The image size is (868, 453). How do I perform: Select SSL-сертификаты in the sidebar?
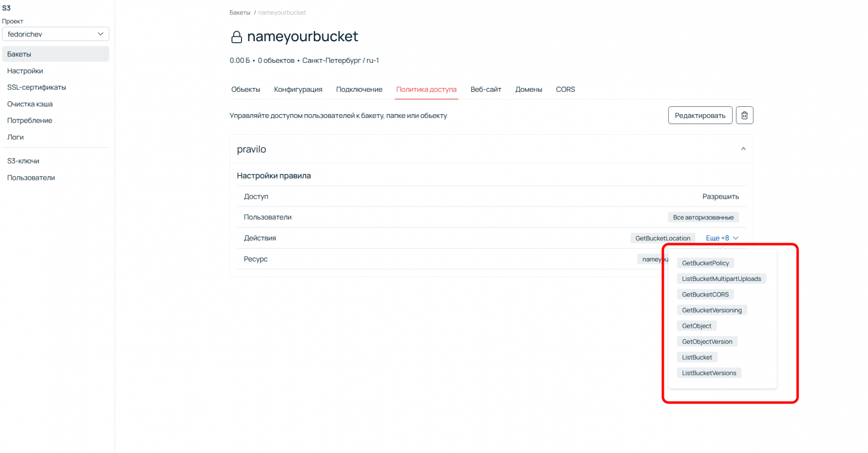tap(36, 87)
